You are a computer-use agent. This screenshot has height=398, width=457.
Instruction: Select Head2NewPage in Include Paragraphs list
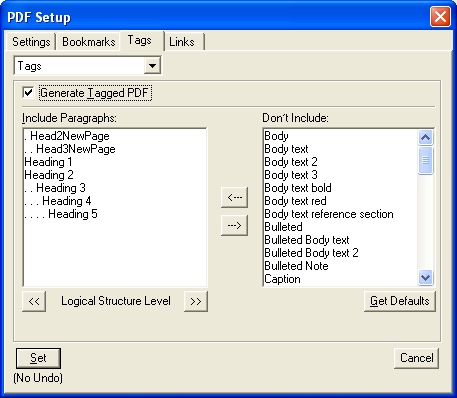[x=67, y=136]
